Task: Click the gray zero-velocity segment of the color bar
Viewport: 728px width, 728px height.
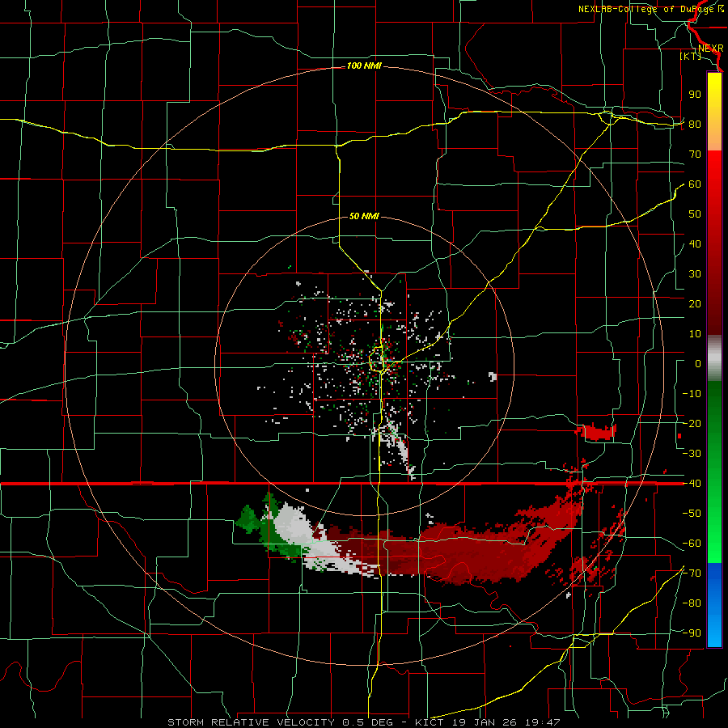Action: click(x=714, y=358)
